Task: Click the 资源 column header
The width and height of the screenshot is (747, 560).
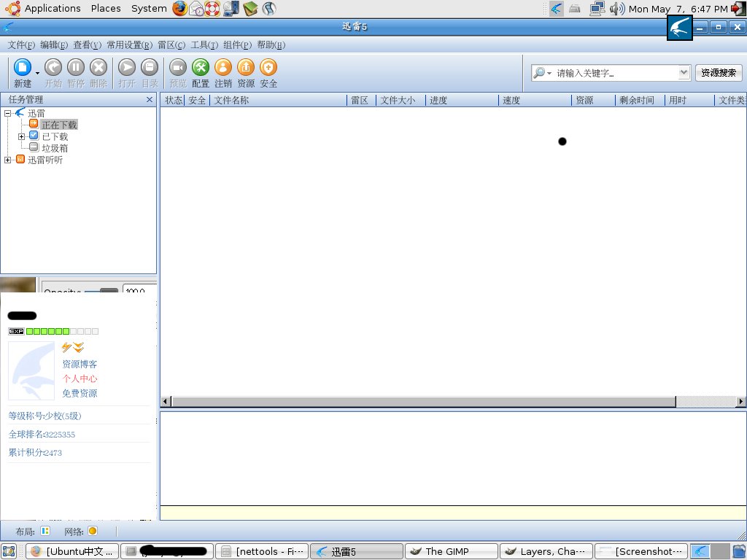Action: point(594,100)
